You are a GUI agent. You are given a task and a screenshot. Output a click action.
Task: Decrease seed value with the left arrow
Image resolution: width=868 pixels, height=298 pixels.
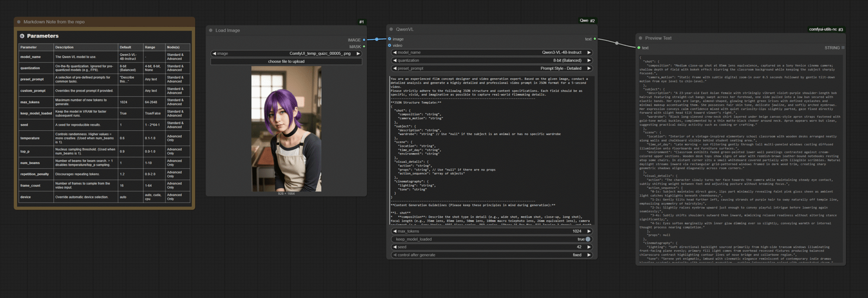point(394,247)
